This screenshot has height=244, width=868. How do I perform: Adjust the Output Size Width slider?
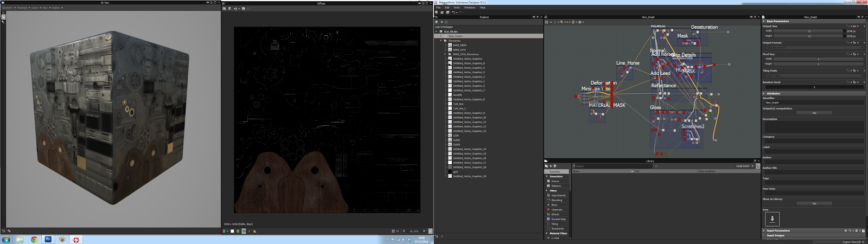tap(809, 31)
